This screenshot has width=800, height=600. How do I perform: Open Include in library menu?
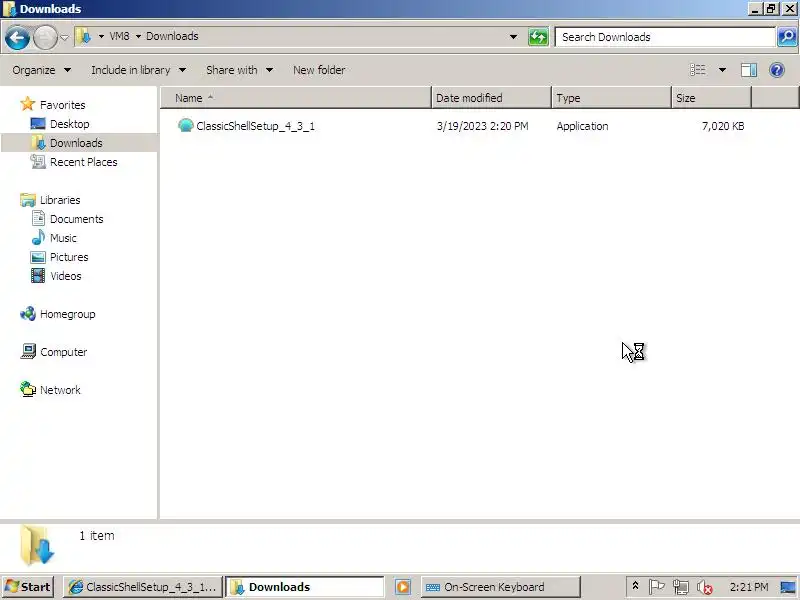click(138, 70)
